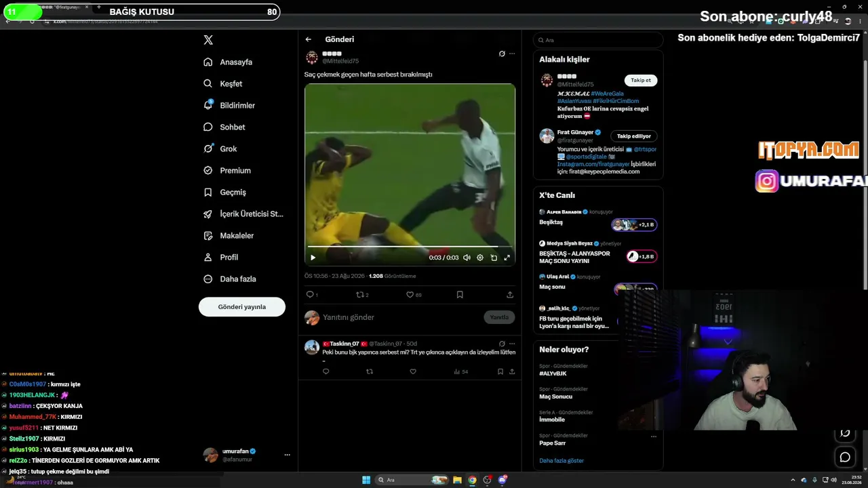Go back using the Gönderi arrow
The height and width of the screenshot is (488, 868).
[309, 39]
